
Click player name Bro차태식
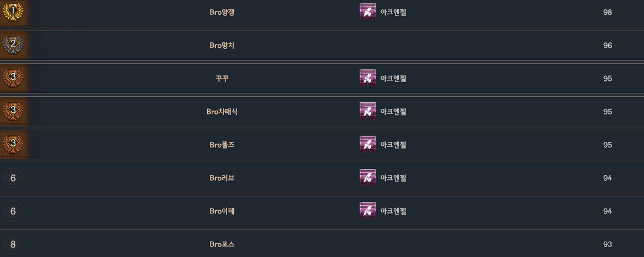pyautogui.click(x=222, y=111)
